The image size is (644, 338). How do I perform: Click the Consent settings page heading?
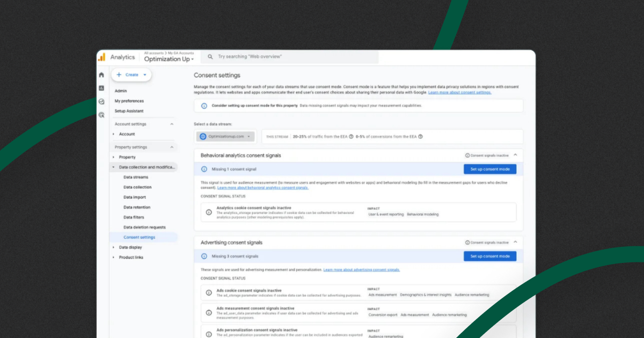[x=217, y=76]
